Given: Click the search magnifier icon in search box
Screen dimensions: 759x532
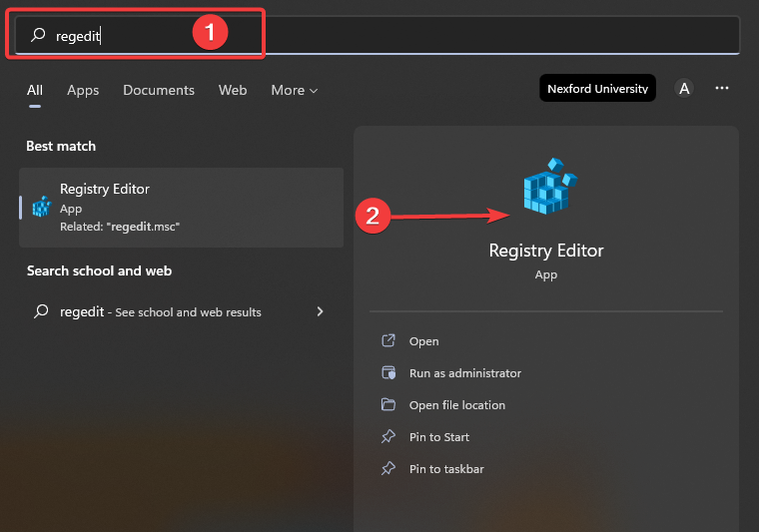Looking at the screenshot, I should 39,35.
